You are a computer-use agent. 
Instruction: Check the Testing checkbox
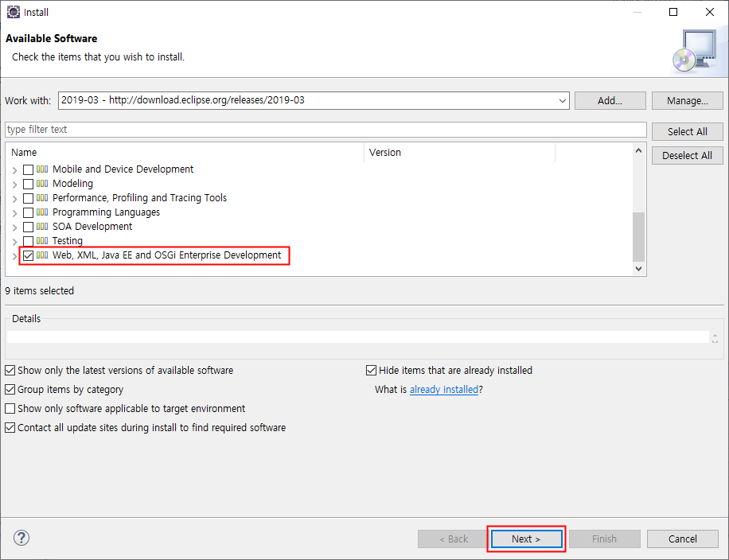[x=29, y=241]
